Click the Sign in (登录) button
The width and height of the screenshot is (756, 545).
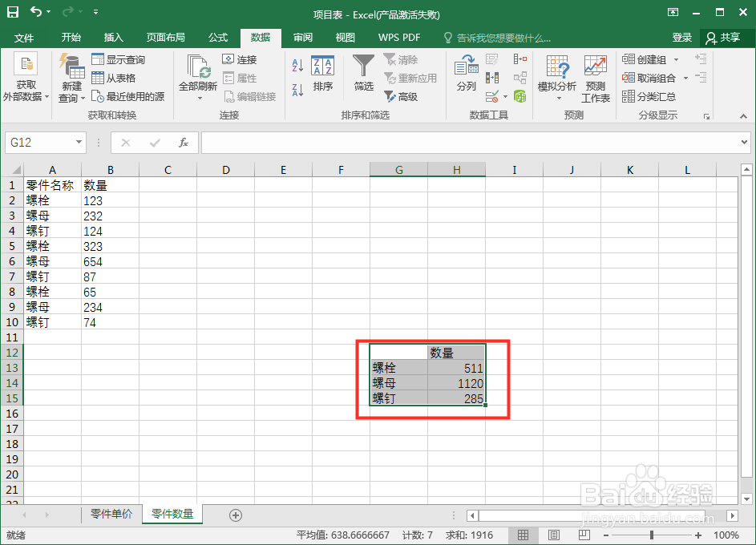pos(682,38)
